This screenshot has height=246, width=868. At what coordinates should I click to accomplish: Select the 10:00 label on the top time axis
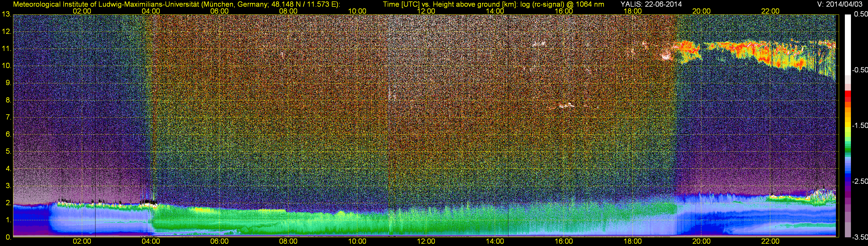coord(357,11)
